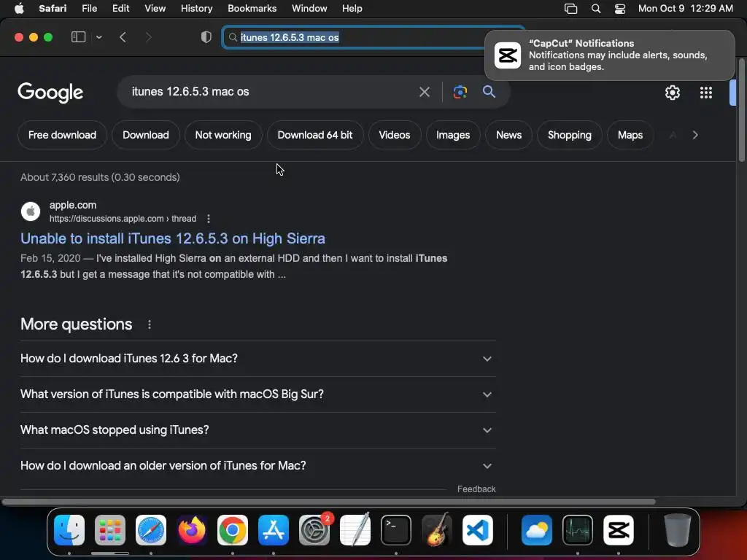Open Control Center in menu bar
The image size is (747, 560).
click(x=620, y=9)
